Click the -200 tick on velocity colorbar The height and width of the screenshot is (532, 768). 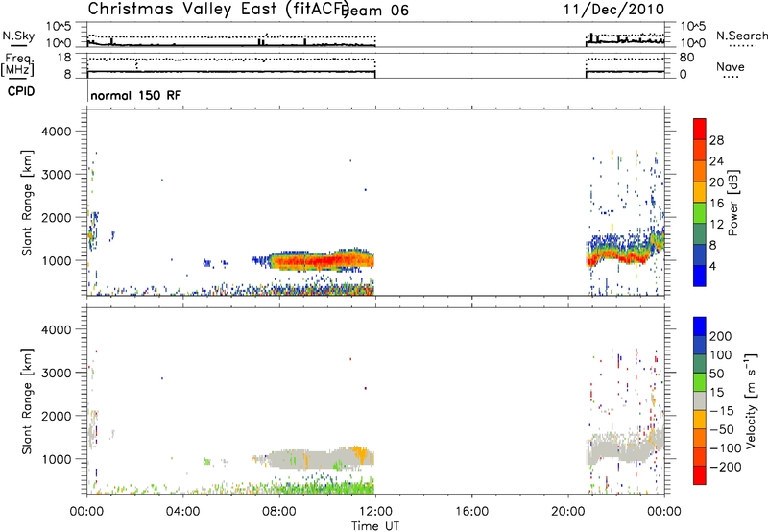(725, 467)
